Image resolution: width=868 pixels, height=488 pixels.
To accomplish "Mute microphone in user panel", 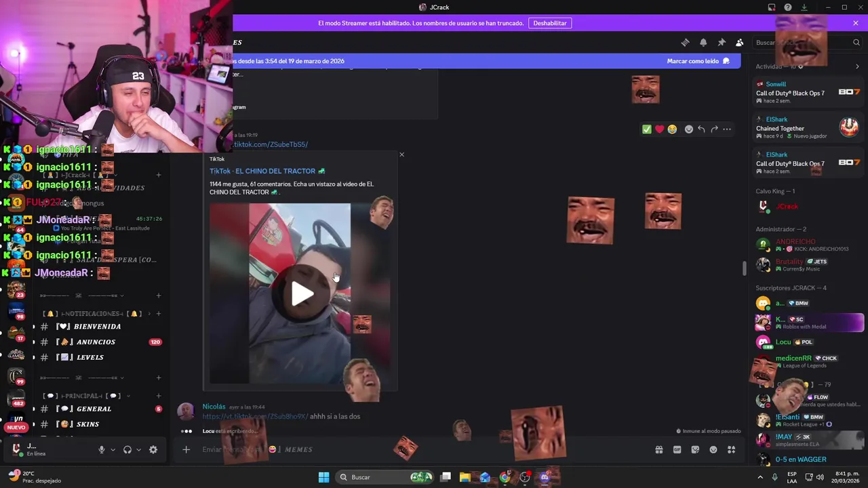I will (x=102, y=449).
